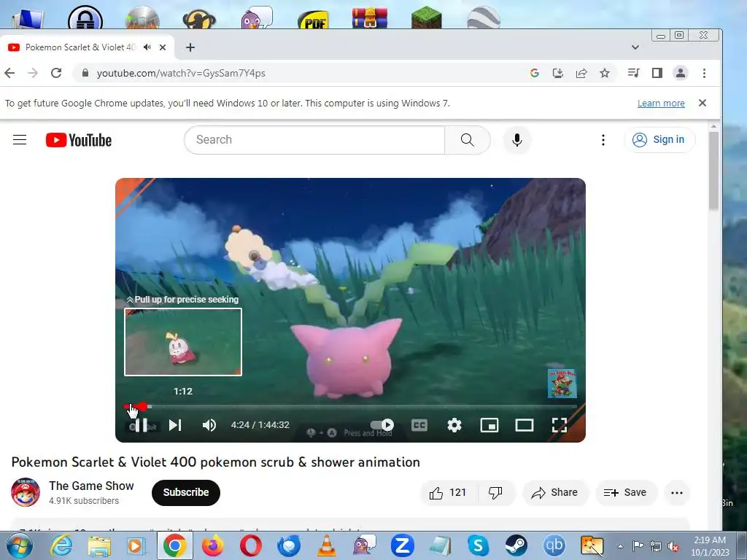Click the page vertical scrollbar
The height and width of the screenshot is (560, 747).
point(713,171)
